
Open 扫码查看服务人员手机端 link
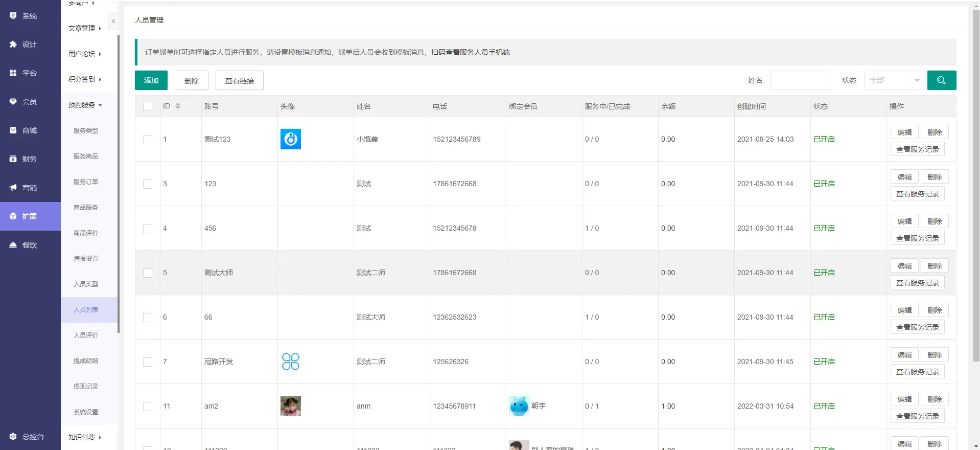tap(470, 52)
